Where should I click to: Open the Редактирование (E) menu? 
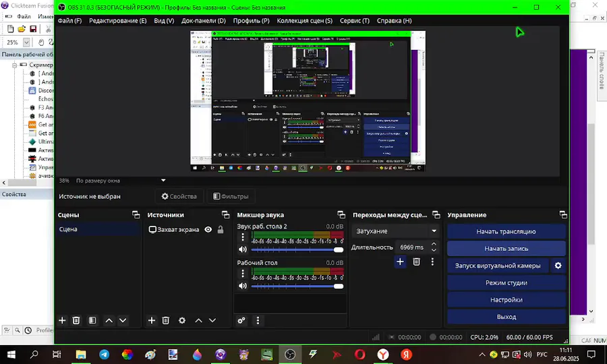(117, 21)
